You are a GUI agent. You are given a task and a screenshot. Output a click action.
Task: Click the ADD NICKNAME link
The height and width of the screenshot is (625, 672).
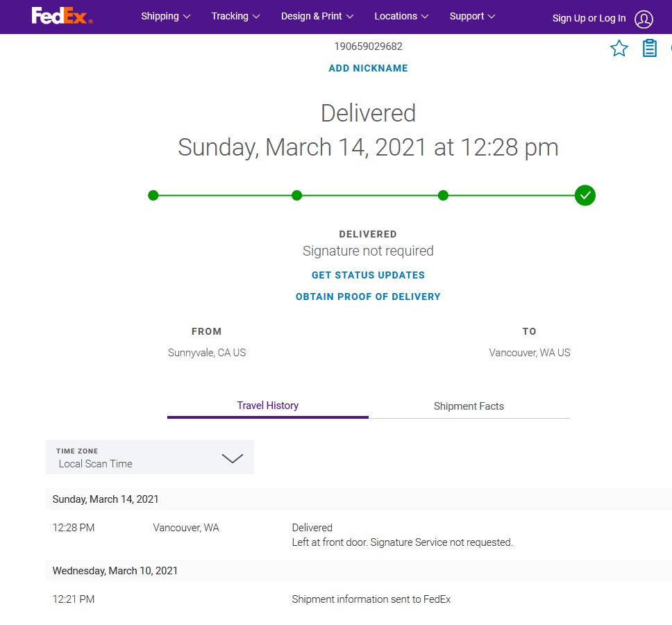coord(368,68)
